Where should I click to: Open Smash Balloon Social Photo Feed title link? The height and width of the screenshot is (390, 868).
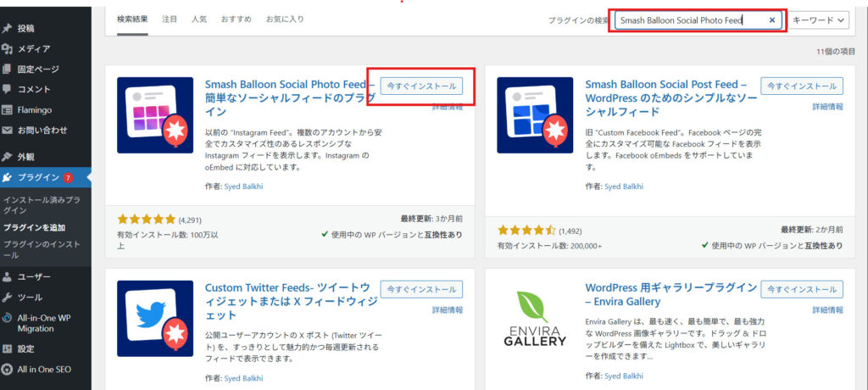(290, 98)
